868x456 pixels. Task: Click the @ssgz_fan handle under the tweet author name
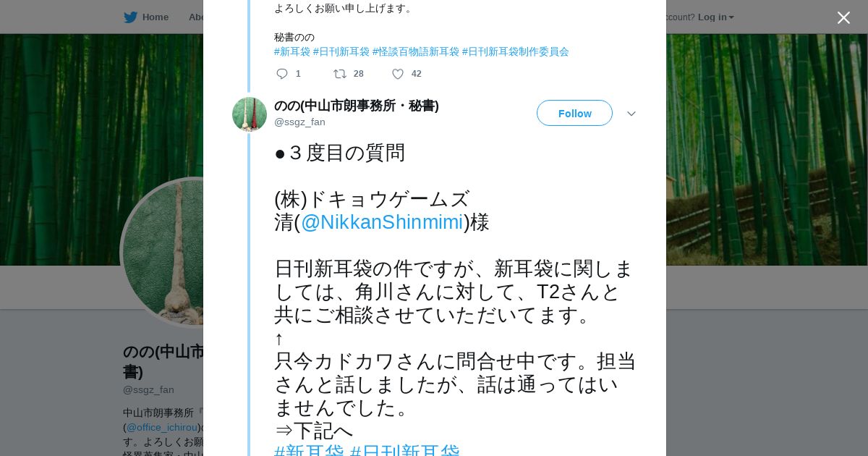[x=299, y=122]
